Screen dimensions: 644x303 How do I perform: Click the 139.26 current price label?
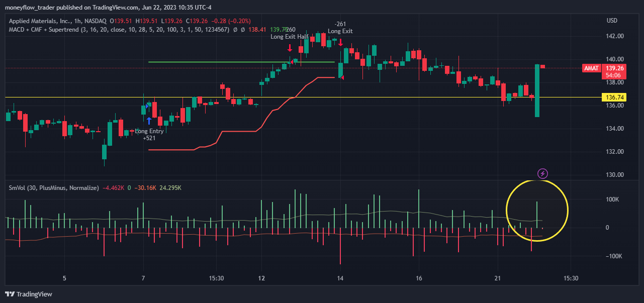click(615, 68)
